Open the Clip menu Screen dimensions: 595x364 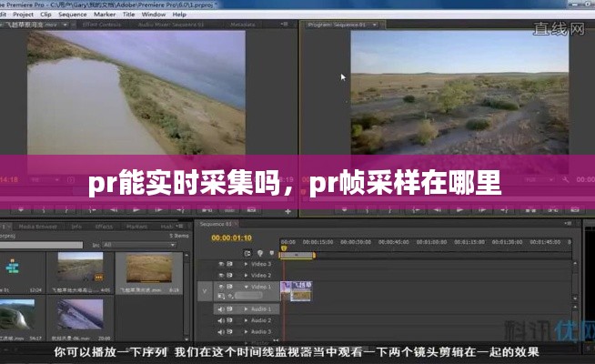point(45,15)
